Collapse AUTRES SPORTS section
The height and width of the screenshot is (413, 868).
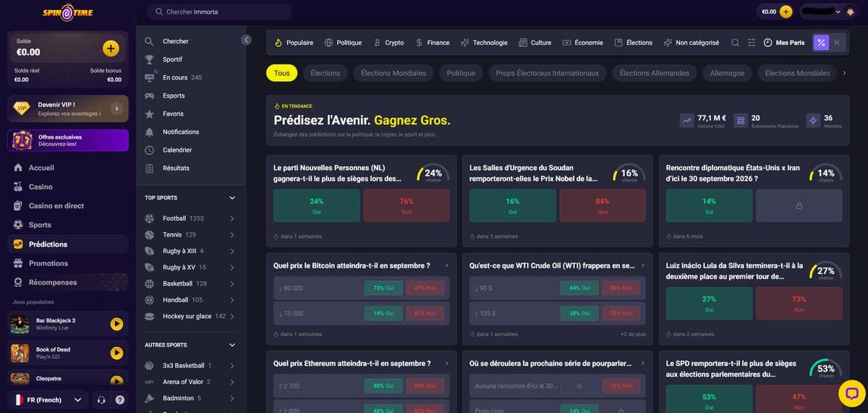point(232,345)
